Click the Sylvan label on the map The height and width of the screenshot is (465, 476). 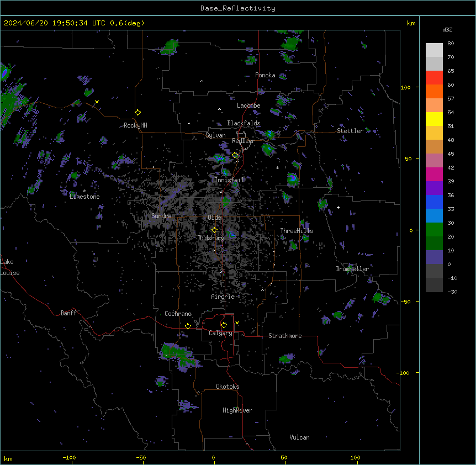[215, 135]
